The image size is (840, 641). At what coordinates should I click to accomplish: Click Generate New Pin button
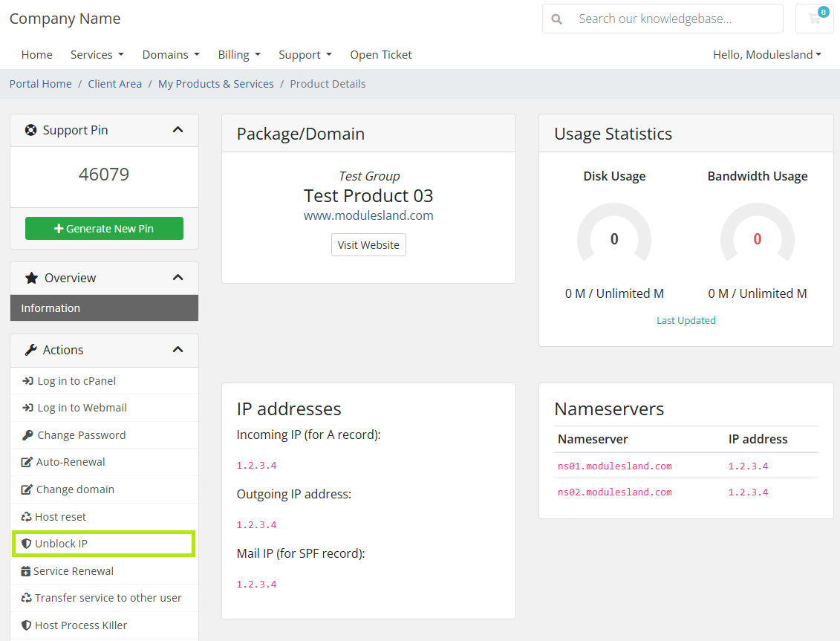[105, 228]
